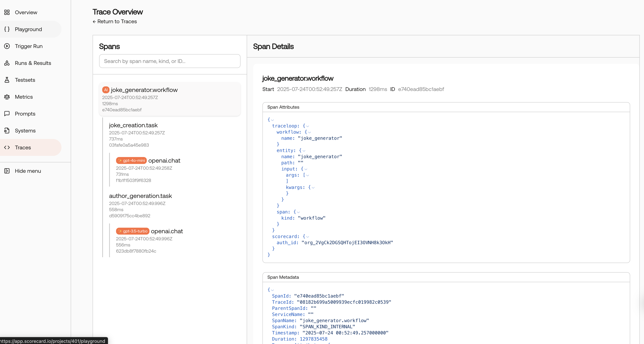Open the Metrics section
The width and height of the screenshot is (644, 344).
(31, 97)
